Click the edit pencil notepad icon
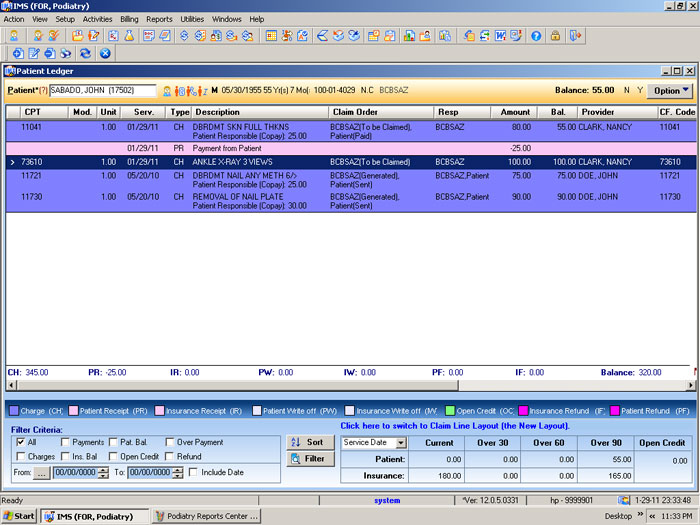 click(x=34, y=54)
